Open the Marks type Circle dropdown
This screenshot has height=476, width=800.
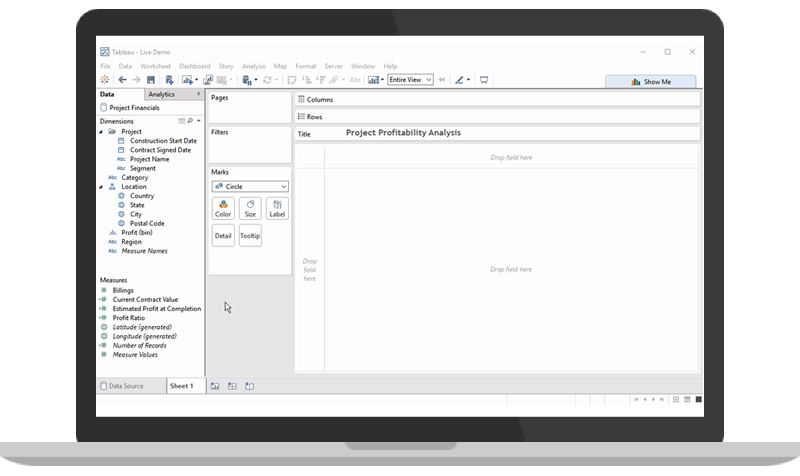(250, 187)
